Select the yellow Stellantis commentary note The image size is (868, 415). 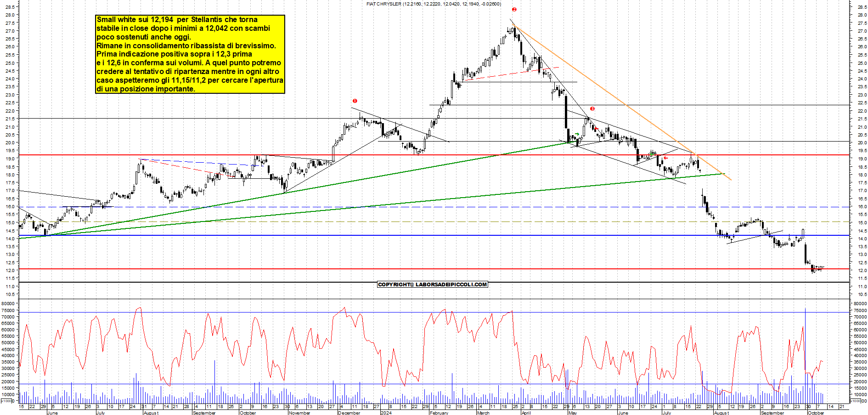pos(190,54)
